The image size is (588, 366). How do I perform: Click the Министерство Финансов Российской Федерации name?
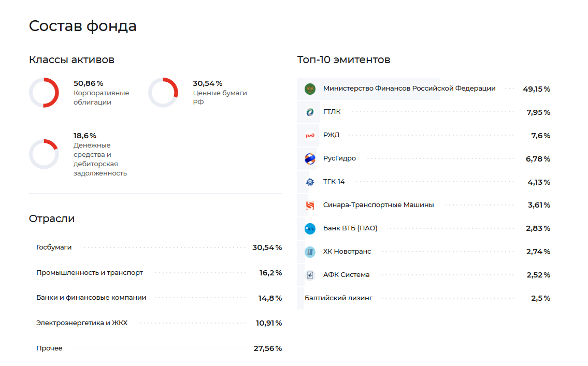[x=409, y=89]
